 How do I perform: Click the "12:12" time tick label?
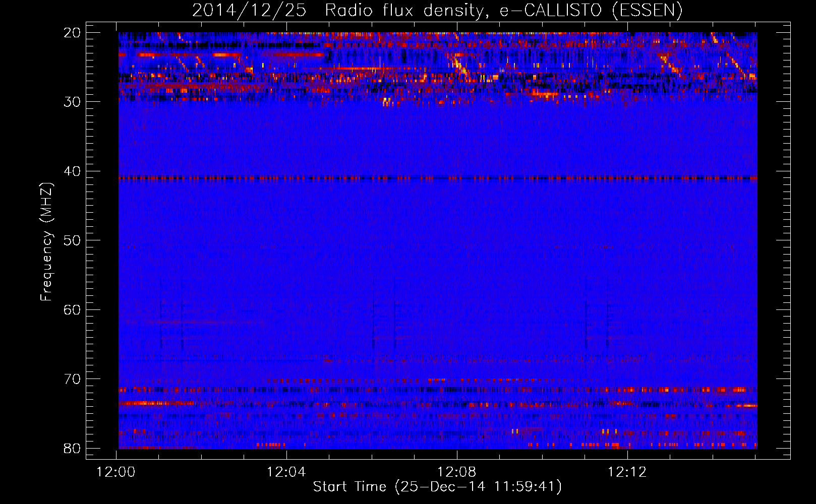tap(627, 472)
